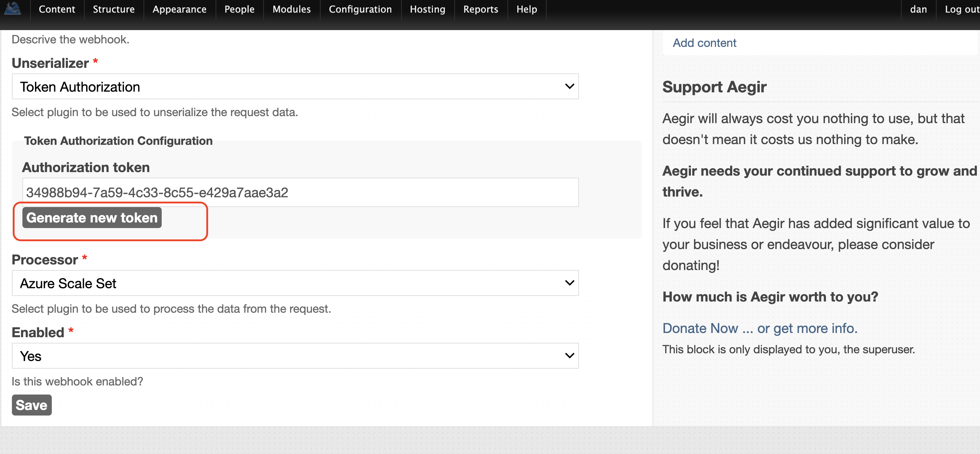Go to the dan user account
This screenshot has width=980, height=454.
[x=918, y=9]
